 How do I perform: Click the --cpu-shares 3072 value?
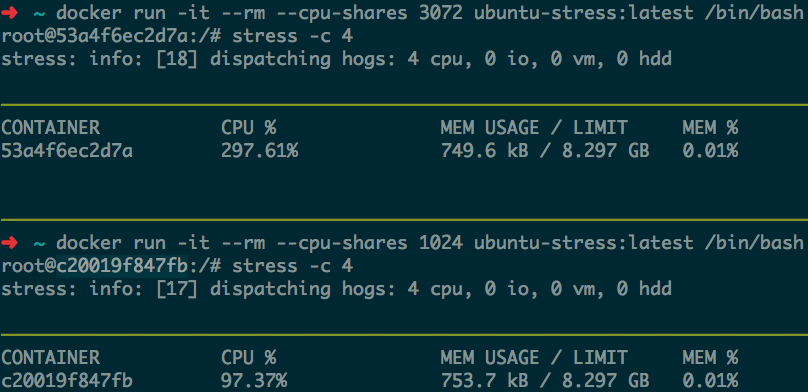(x=441, y=13)
